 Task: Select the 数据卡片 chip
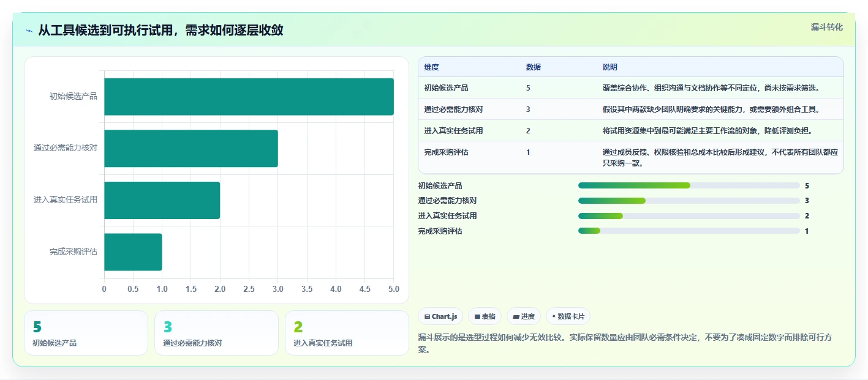point(568,316)
